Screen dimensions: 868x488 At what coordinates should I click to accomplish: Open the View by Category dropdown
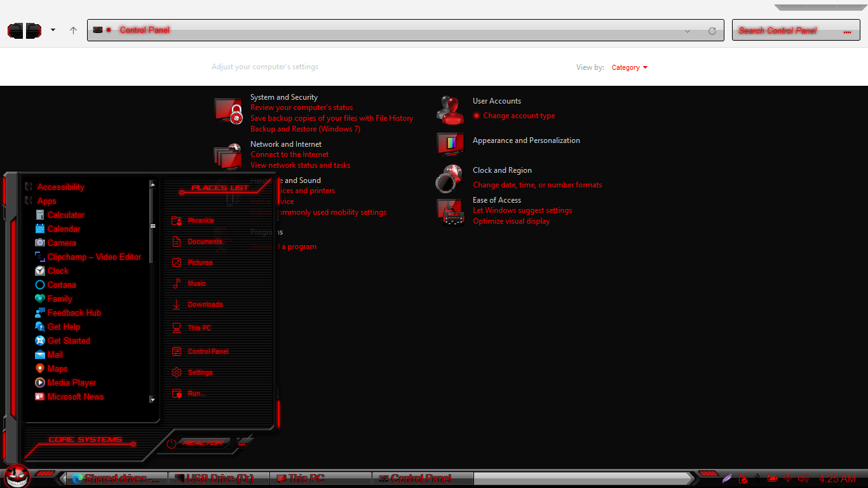point(630,67)
